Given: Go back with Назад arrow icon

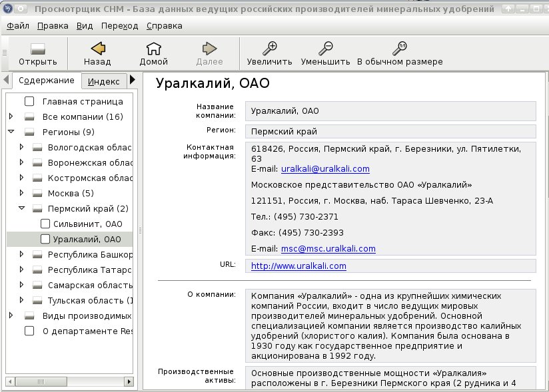Looking at the screenshot, I should pos(98,49).
